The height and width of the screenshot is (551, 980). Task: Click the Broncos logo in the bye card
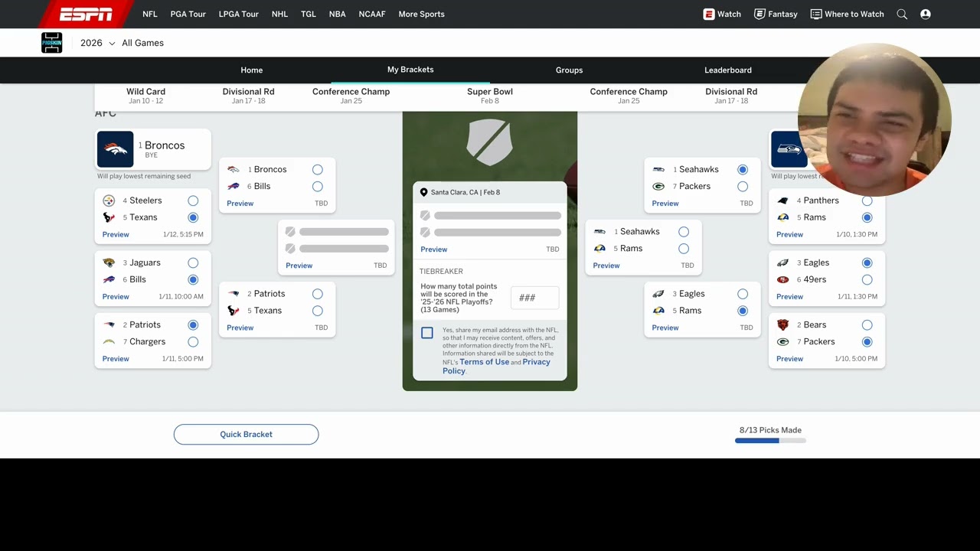[x=115, y=149]
